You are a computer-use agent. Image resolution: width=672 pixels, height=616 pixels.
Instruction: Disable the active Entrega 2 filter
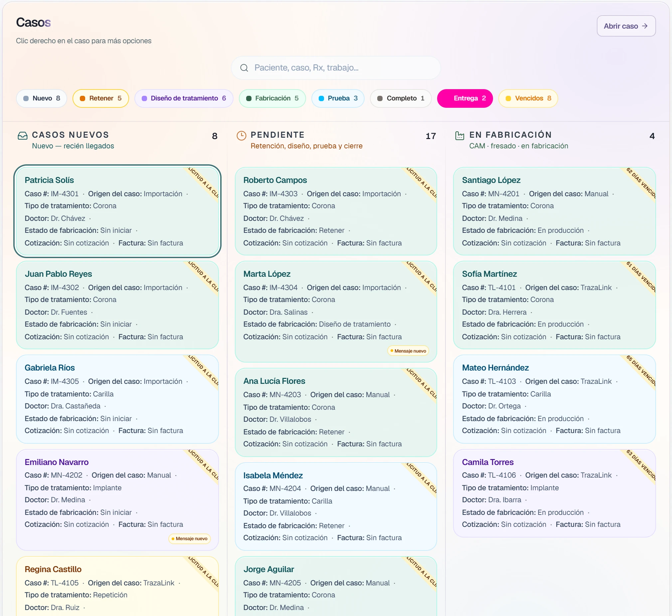(x=465, y=98)
